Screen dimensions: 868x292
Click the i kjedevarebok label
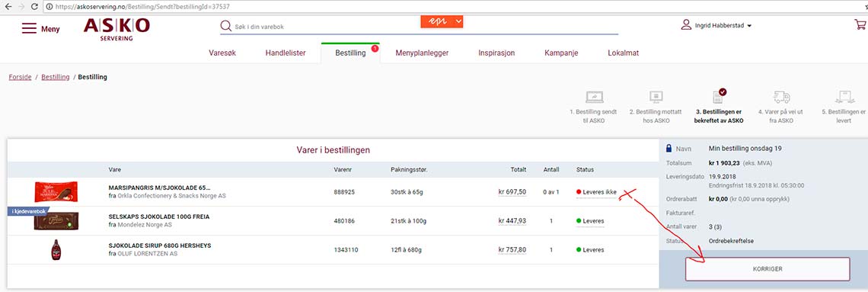(28, 211)
